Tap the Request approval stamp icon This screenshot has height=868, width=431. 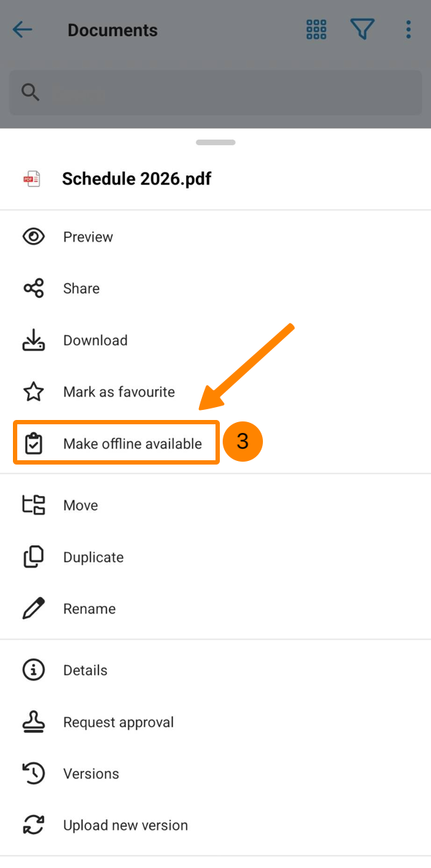point(33,721)
